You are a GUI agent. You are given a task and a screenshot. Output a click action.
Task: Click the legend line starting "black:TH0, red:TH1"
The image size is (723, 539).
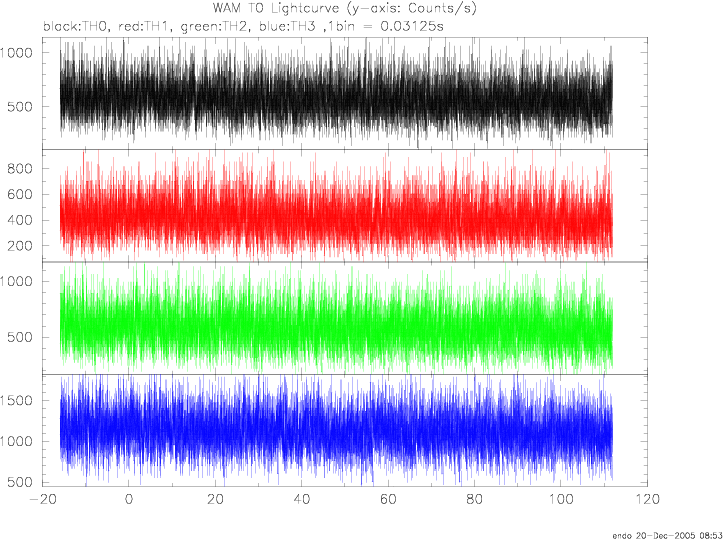tap(243, 26)
